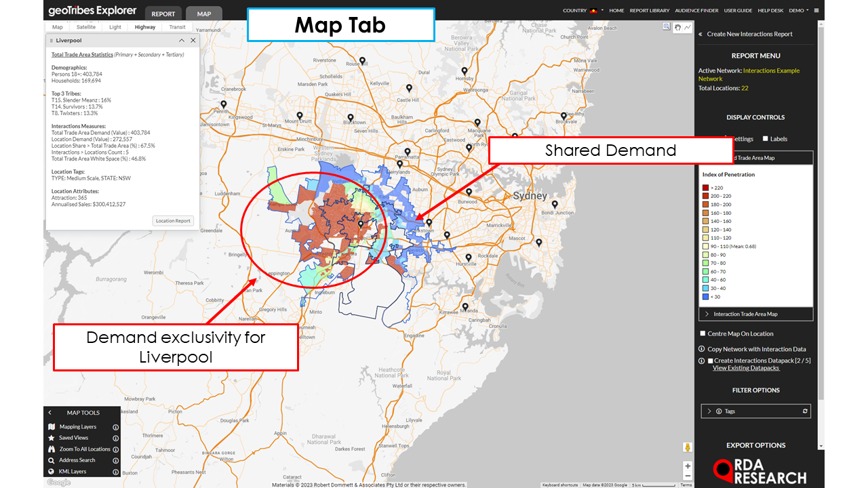The image size is (868, 488).
Task: Open the Mapping Layers tool icon
Action: 52,427
